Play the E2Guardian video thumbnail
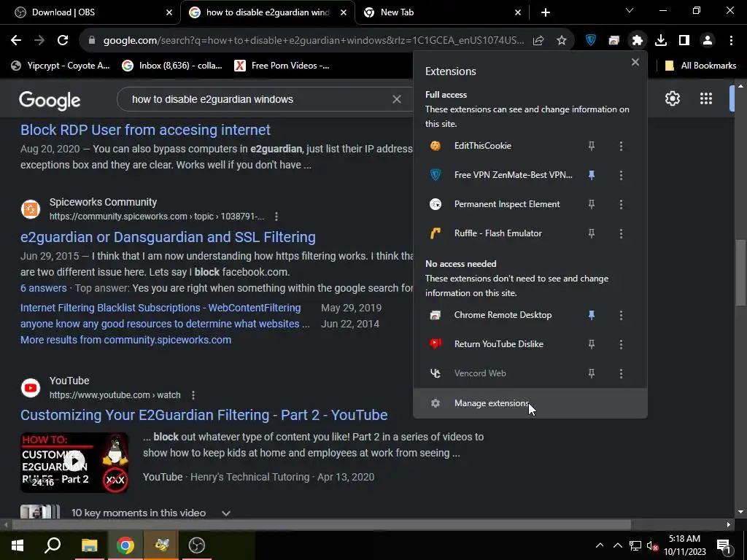Image resolution: width=747 pixels, height=560 pixels. (74, 462)
